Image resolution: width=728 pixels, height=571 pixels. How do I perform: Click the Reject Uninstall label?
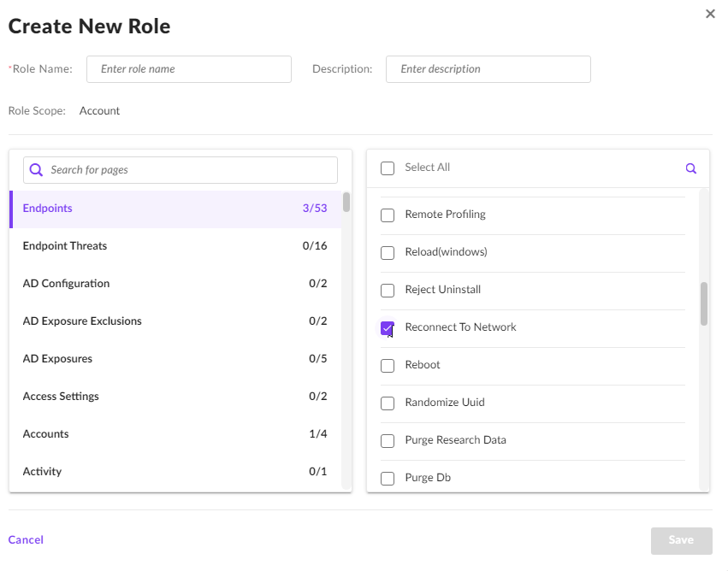click(x=443, y=290)
